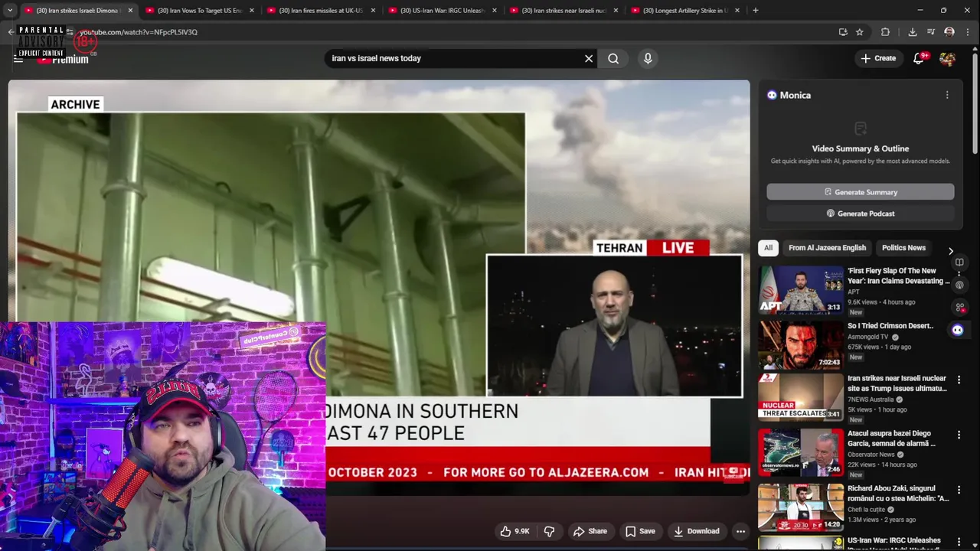Image resolution: width=980 pixels, height=551 pixels.
Task: Open the YouTube hamburger guide menu
Action: click(x=18, y=59)
